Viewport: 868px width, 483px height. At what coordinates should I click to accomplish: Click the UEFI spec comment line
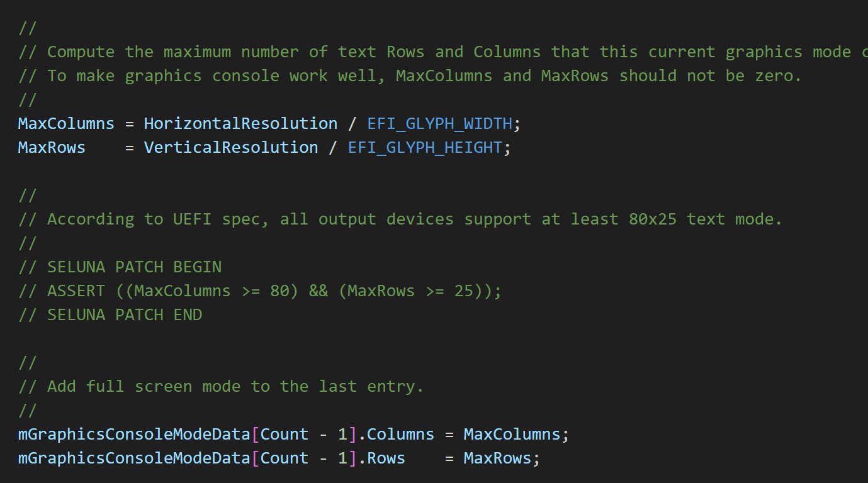[400, 219]
